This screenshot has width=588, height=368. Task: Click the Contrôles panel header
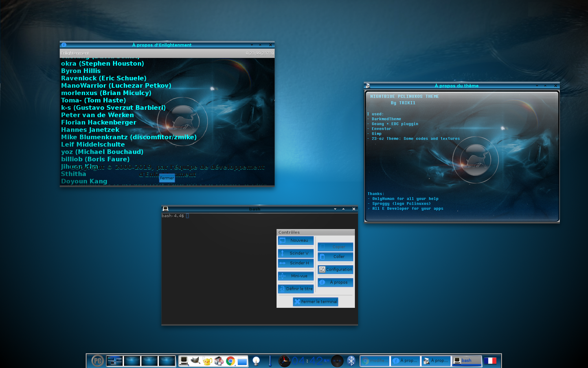click(x=315, y=232)
